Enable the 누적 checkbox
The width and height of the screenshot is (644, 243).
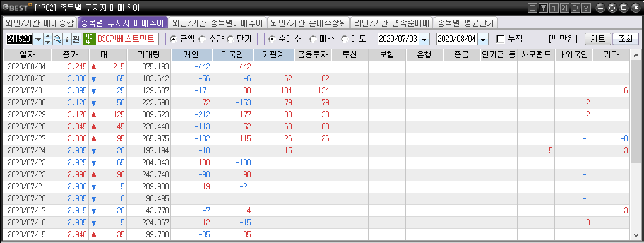click(x=500, y=39)
